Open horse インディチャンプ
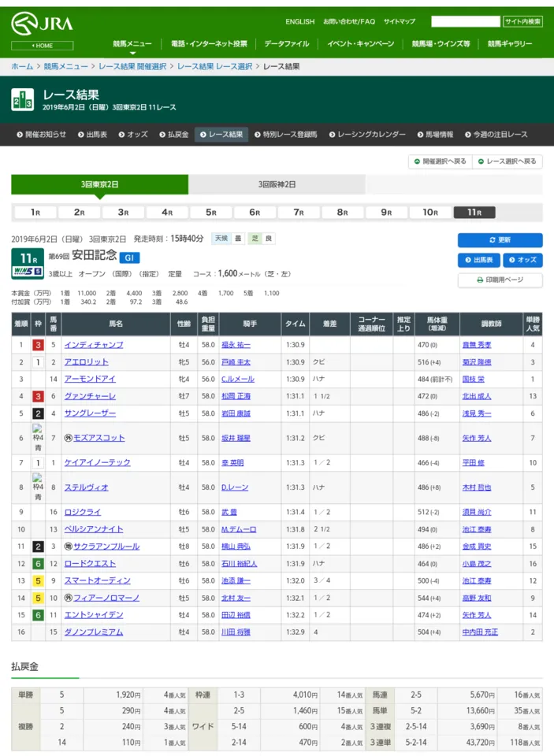Image resolution: width=554 pixels, height=756 pixels. click(x=94, y=345)
